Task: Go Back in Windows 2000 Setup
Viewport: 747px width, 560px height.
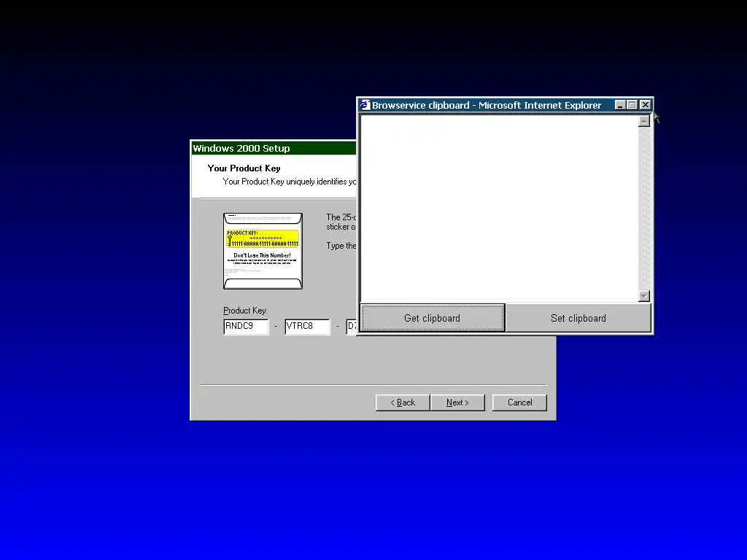Action: pyautogui.click(x=403, y=402)
